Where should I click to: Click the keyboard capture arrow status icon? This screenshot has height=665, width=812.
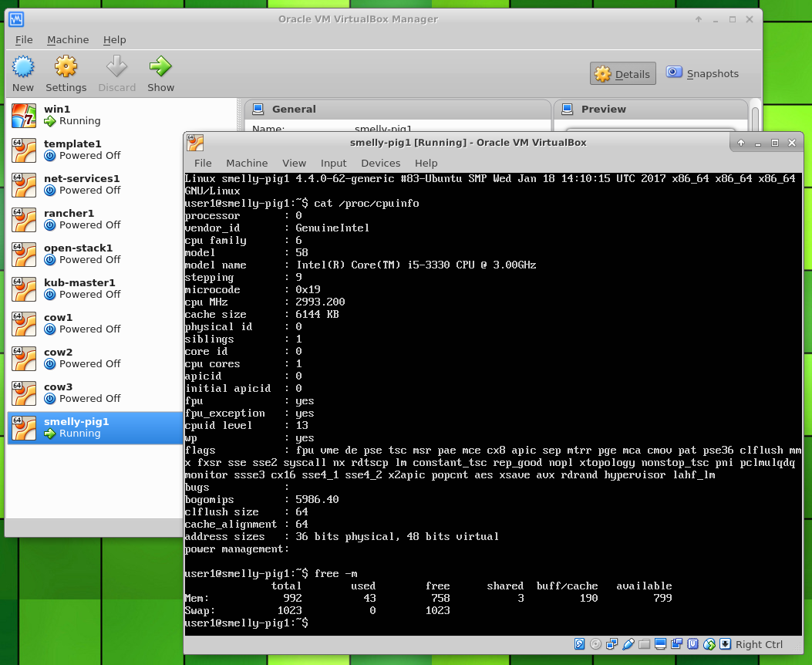click(725, 643)
